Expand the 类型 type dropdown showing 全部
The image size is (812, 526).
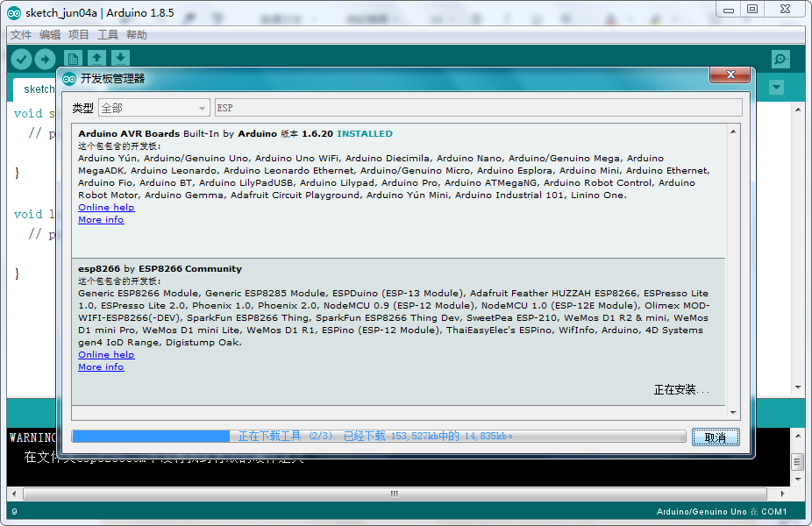[x=153, y=108]
